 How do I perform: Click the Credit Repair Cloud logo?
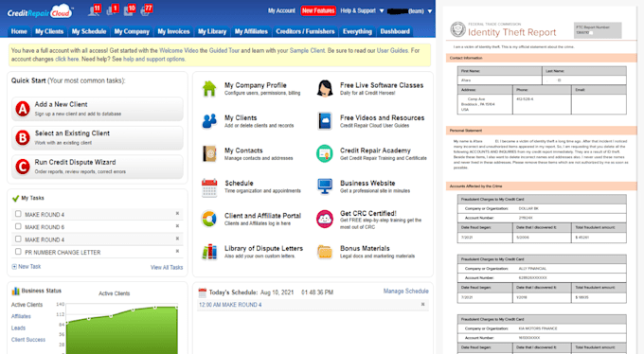pos(40,12)
